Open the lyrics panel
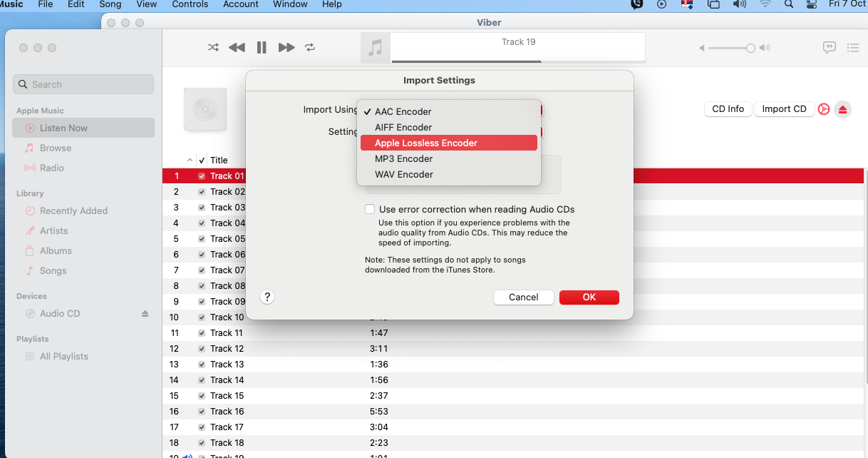Viewport: 868px width, 458px height. point(830,48)
